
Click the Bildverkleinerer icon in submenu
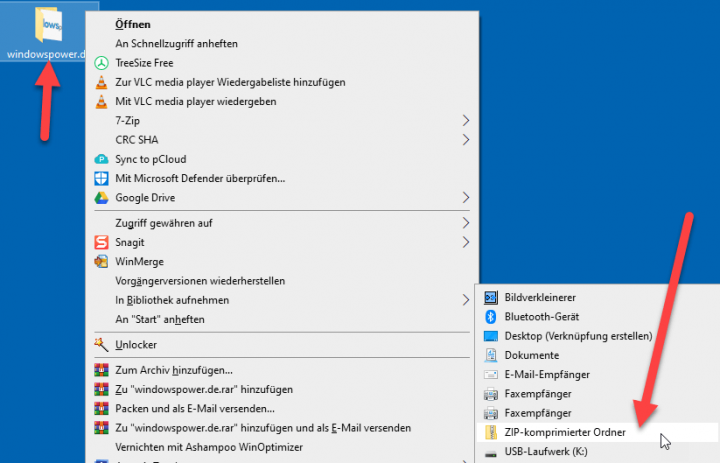point(490,298)
